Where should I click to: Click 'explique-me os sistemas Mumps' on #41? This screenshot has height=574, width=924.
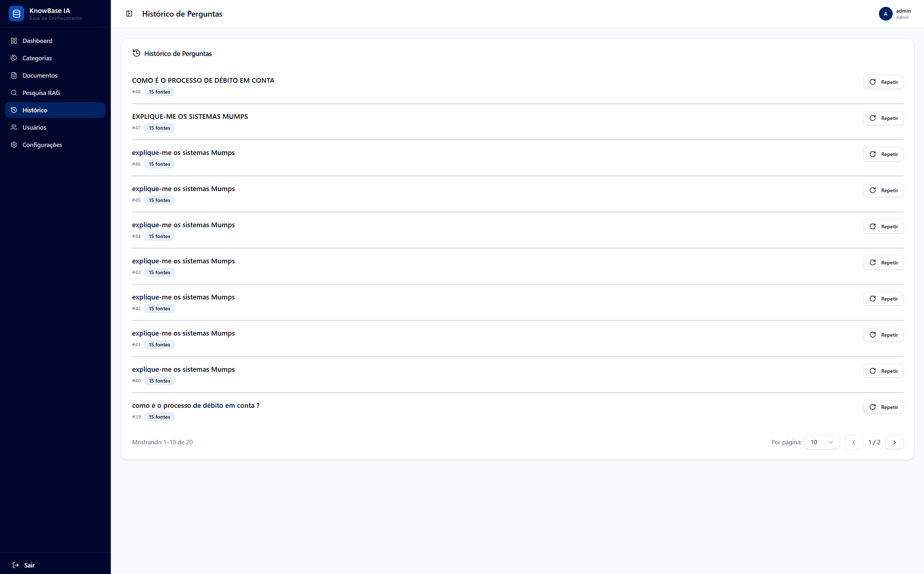point(183,333)
